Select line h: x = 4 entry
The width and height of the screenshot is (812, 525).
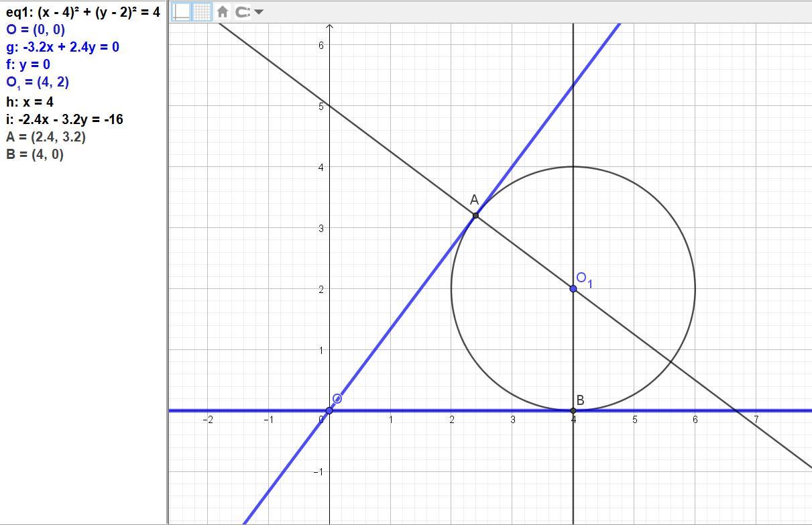[x=30, y=102]
